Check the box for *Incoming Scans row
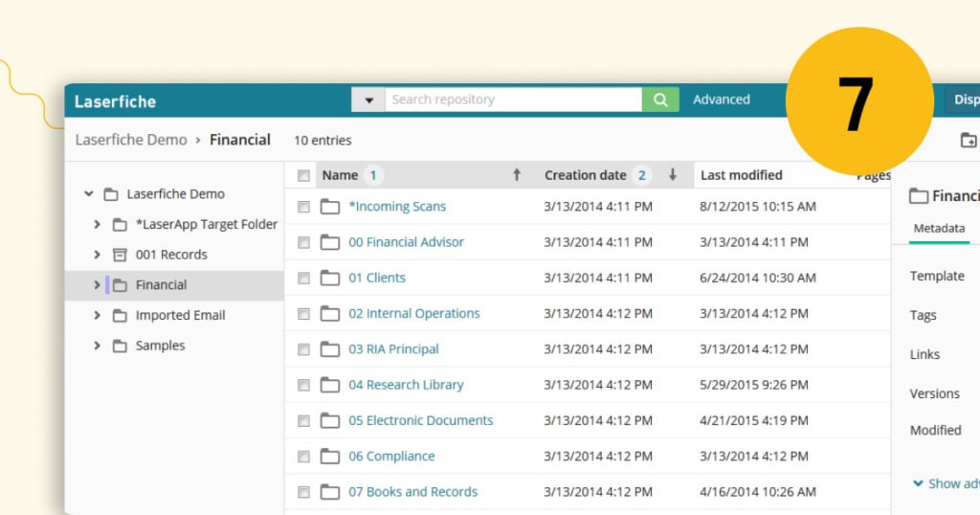The image size is (980, 515). point(303,207)
